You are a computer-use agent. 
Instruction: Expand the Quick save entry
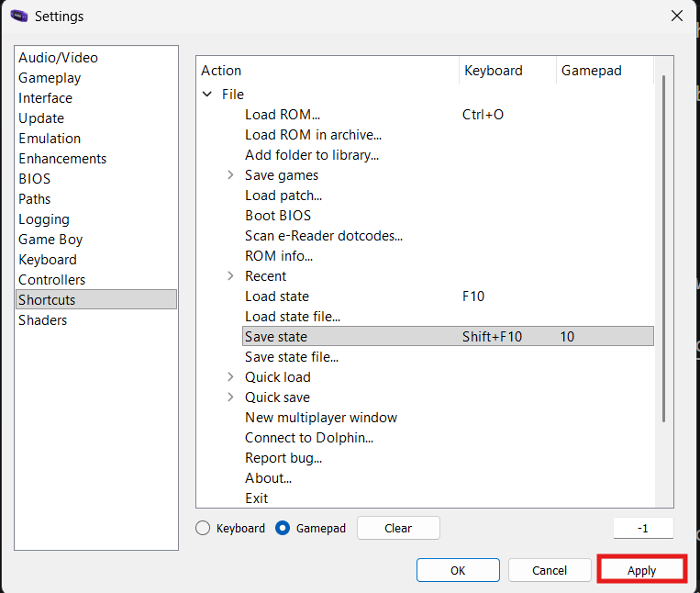point(230,397)
